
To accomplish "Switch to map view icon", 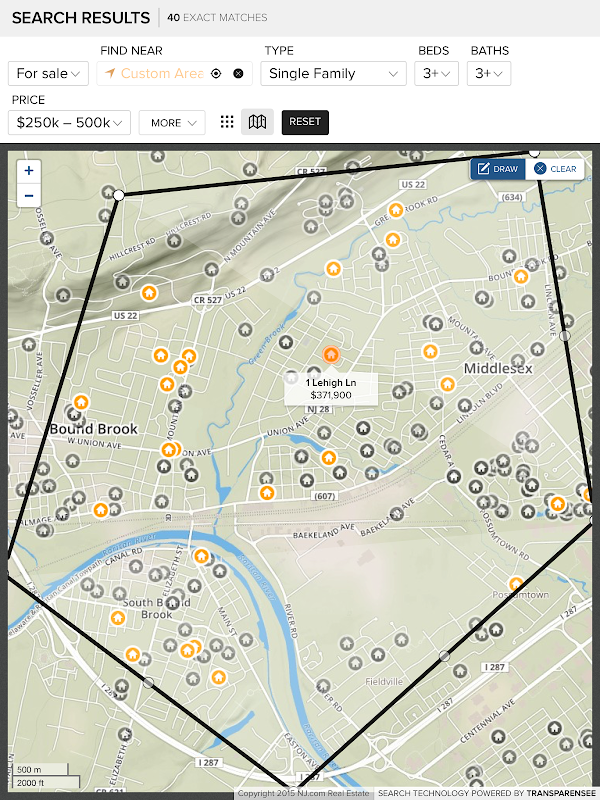I will pos(257,122).
